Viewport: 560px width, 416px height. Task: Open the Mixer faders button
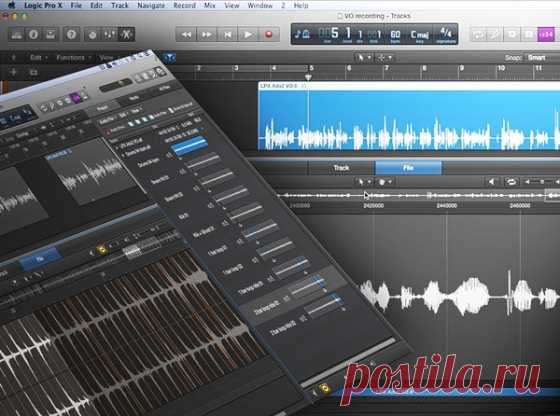click(x=110, y=35)
